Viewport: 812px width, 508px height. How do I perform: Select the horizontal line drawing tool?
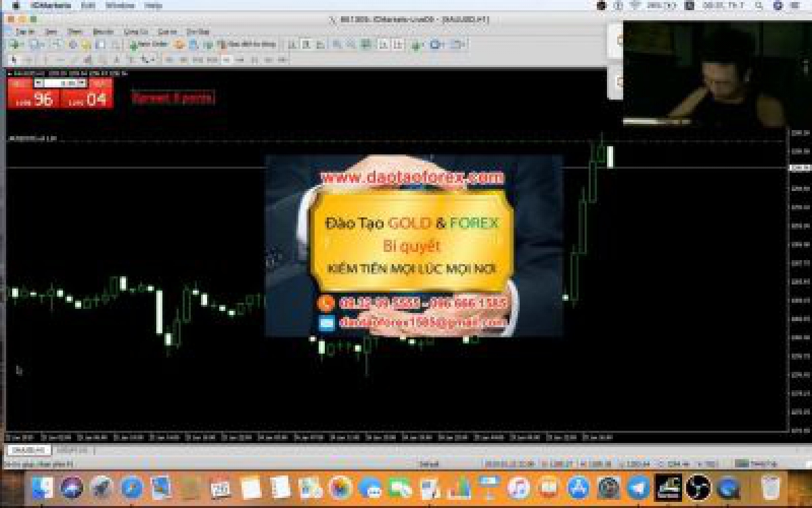pos(60,60)
